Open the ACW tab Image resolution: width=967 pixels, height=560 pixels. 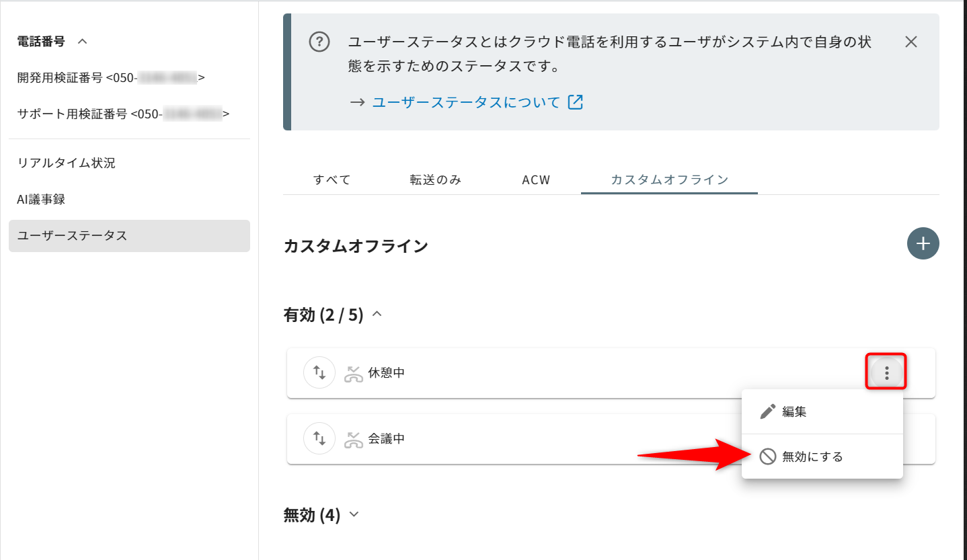pos(536,179)
